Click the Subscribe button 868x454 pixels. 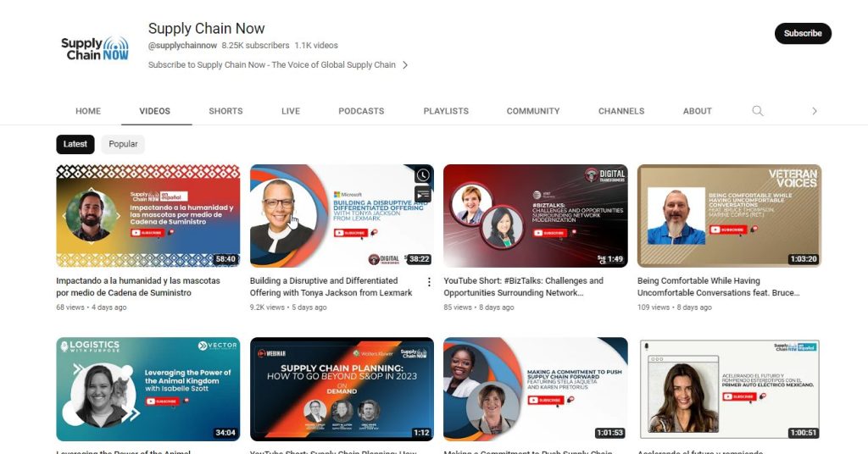(x=802, y=34)
